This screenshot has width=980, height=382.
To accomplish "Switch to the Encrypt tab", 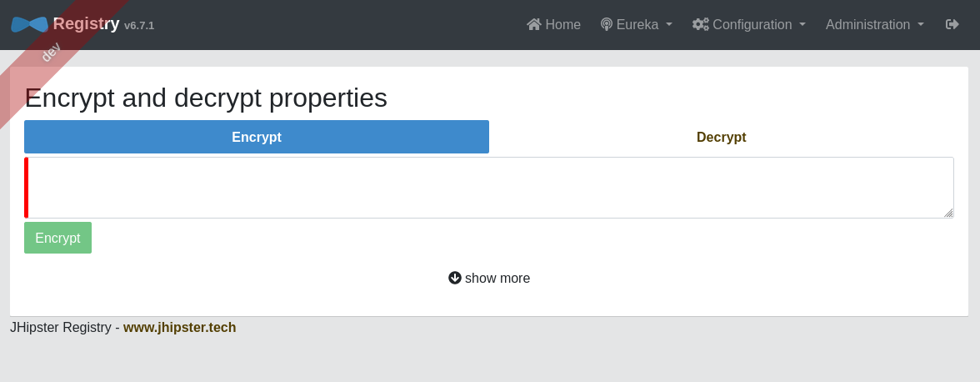I will click(x=257, y=137).
